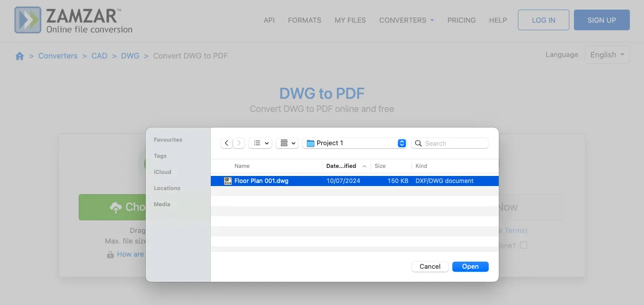Click the 150 KB size cell

tap(398, 181)
